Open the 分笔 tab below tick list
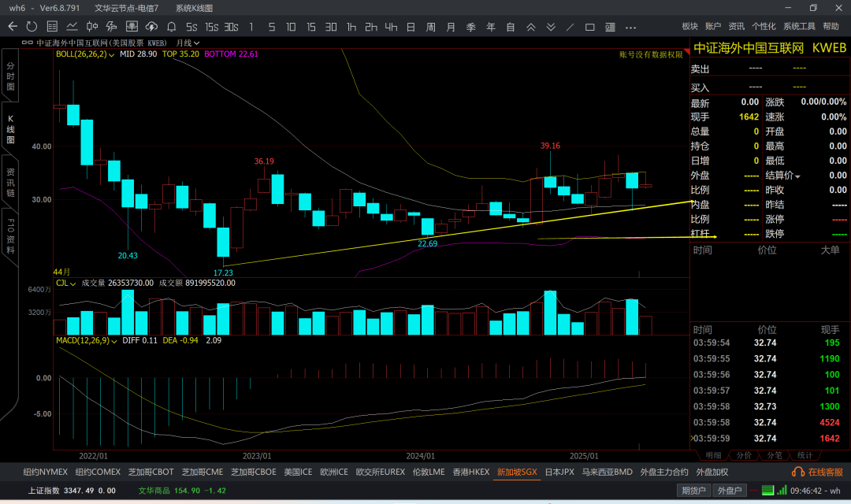 coord(775,455)
